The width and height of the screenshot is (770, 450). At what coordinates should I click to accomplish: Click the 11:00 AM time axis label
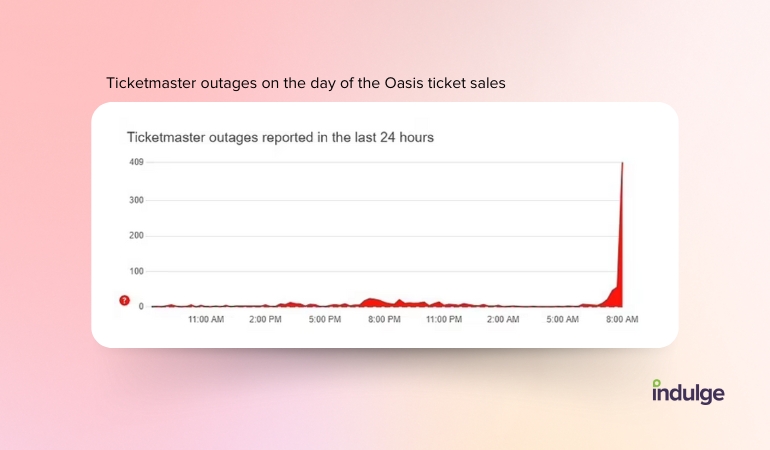click(x=206, y=319)
